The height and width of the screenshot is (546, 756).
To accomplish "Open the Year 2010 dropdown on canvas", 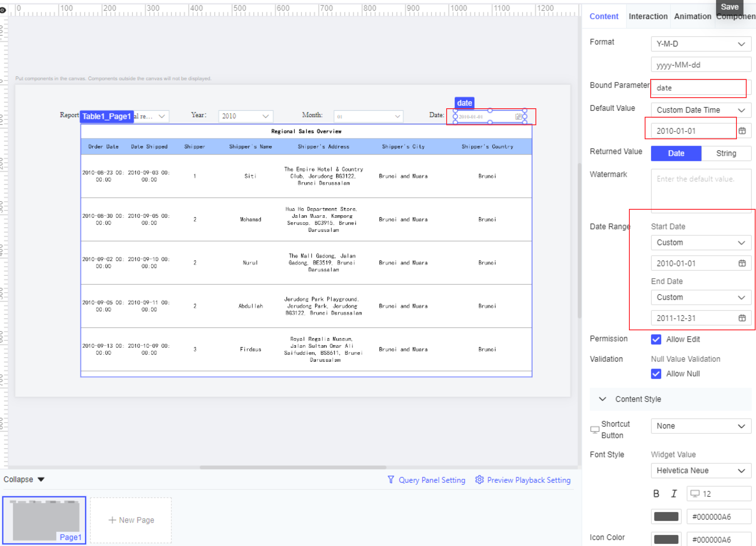I will point(246,116).
